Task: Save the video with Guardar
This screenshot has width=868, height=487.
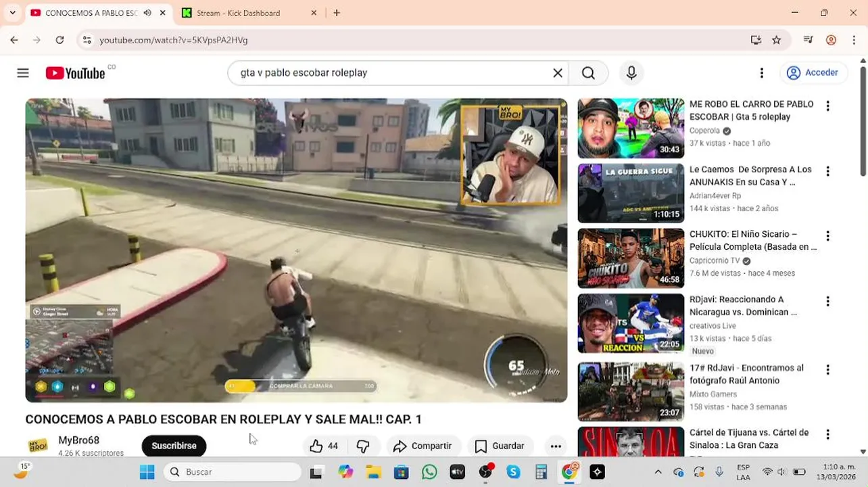Action: (x=500, y=446)
